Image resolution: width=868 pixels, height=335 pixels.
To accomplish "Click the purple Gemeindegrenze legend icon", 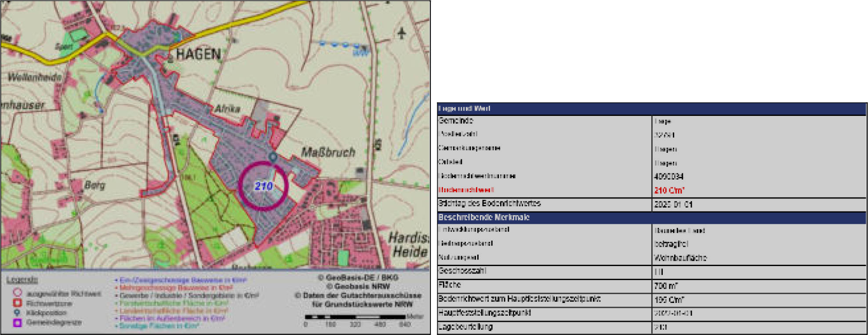I will tap(18, 323).
